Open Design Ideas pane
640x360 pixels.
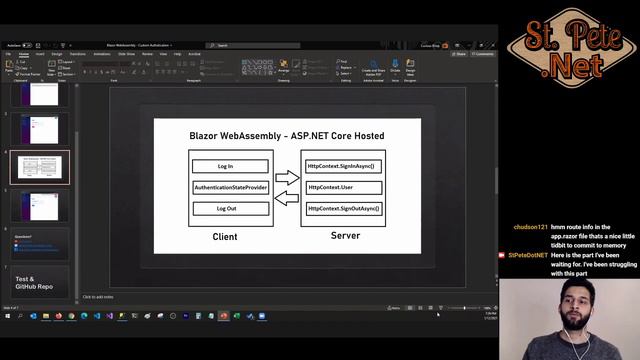[x=410, y=68]
